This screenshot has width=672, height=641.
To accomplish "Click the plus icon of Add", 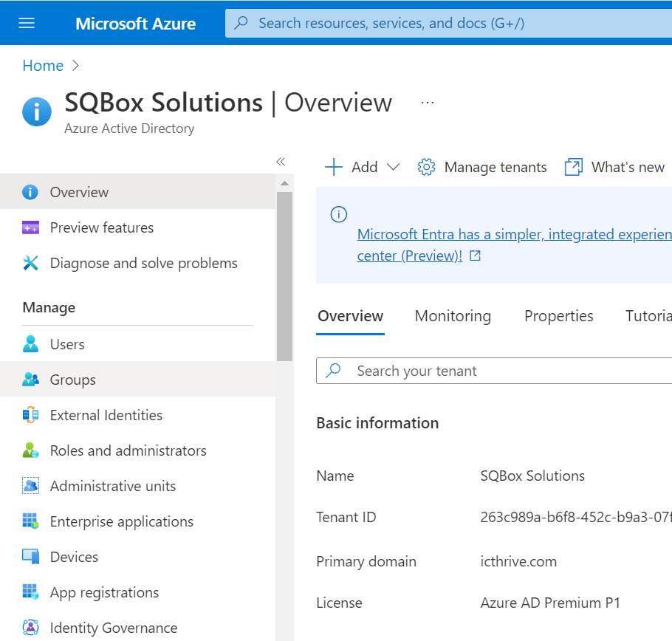I will coord(334,167).
